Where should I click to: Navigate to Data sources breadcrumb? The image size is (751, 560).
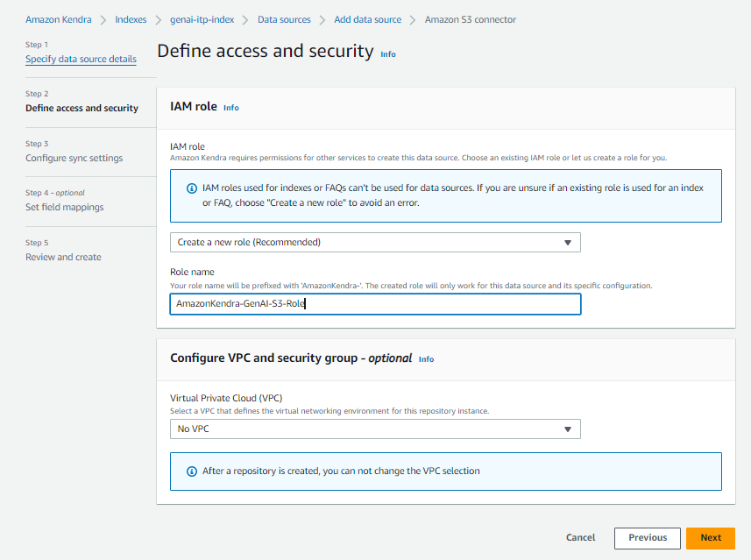(x=284, y=19)
